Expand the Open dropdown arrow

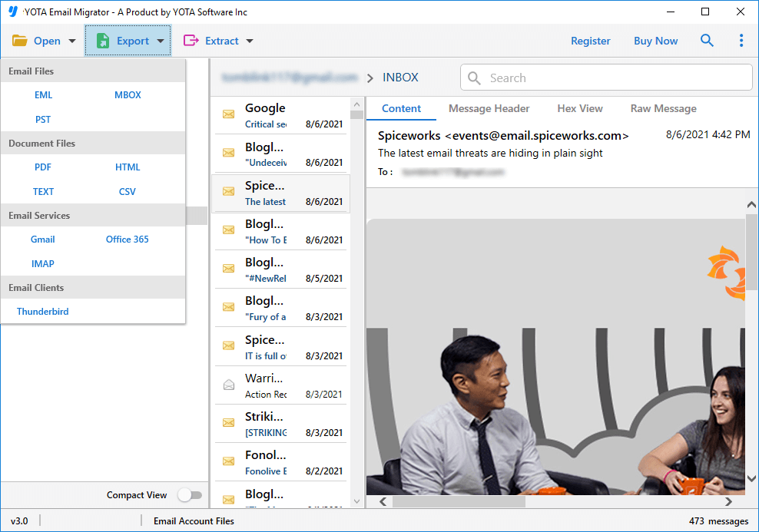point(71,41)
